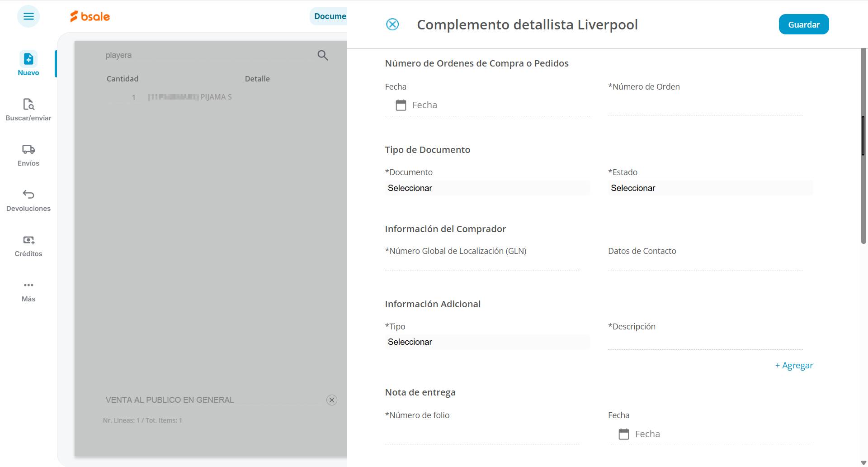Open the Estado Seleccionar dropdown
The height and width of the screenshot is (467, 868).
[x=710, y=188]
